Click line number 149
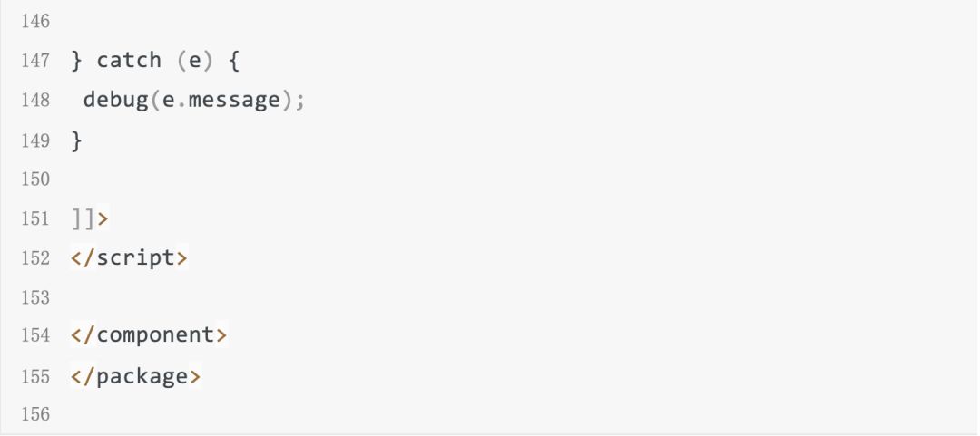The height and width of the screenshot is (436, 980). [x=36, y=140]
